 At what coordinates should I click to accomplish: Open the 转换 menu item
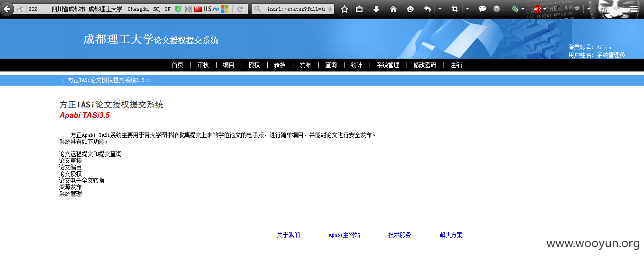pos(280,65)
